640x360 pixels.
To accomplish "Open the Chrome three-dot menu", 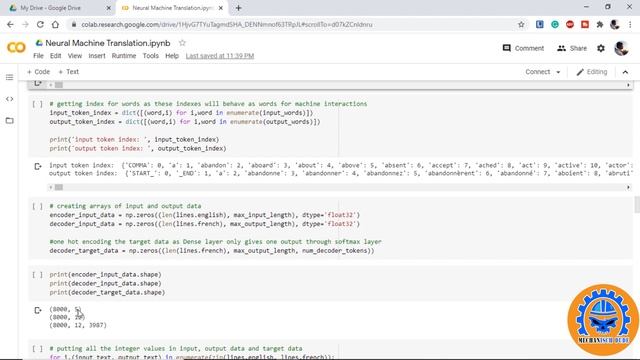I will [x=630, y=24].
